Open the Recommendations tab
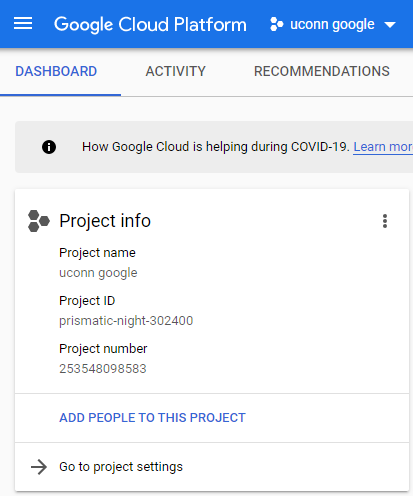Screen dimensions: 413x496 322,71
